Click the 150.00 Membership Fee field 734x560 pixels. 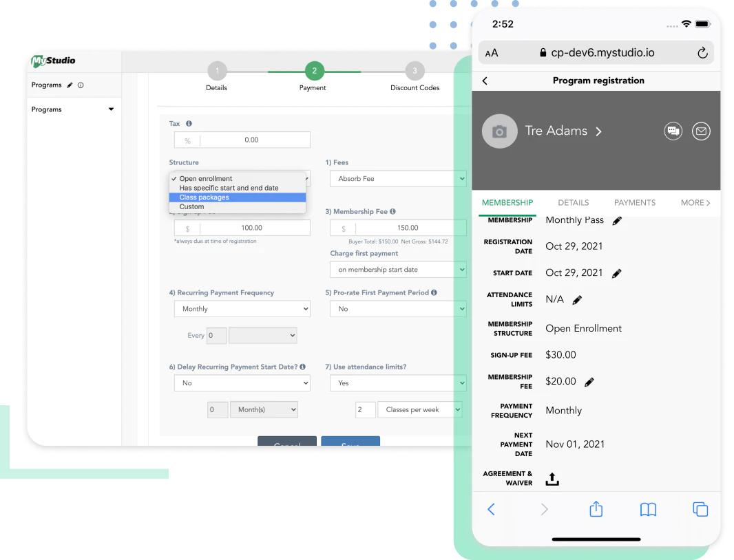click(x=399, y=228)
